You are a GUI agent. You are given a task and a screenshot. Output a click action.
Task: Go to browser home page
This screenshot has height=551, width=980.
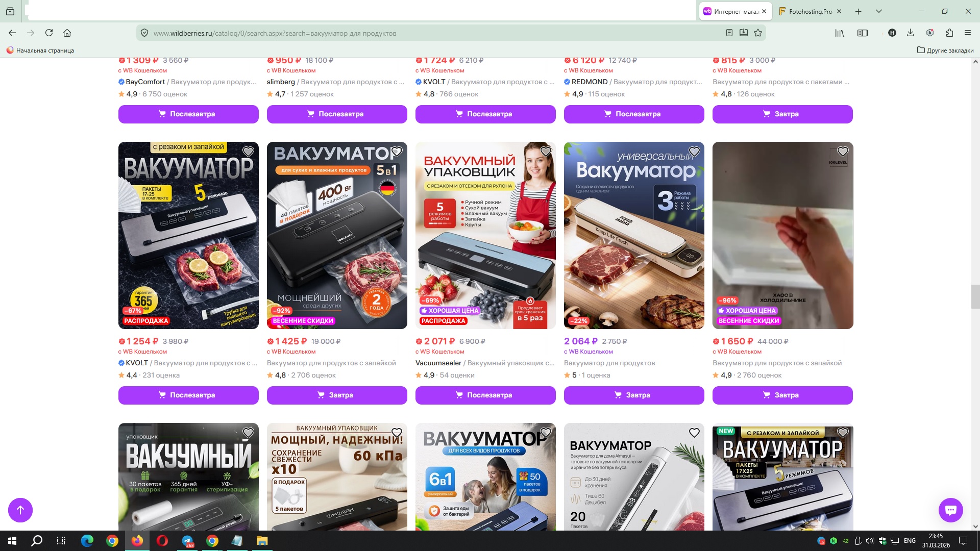click(x=67, y=33)
